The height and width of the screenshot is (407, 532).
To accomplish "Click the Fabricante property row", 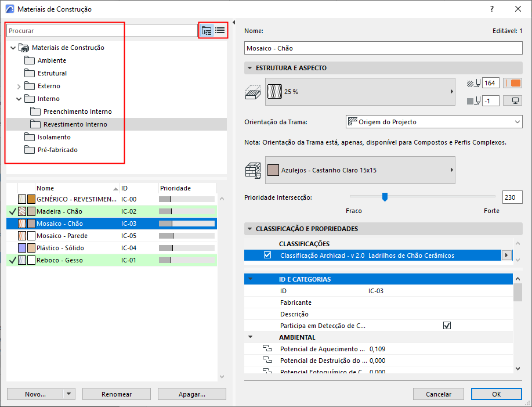I will pos(378,302).
